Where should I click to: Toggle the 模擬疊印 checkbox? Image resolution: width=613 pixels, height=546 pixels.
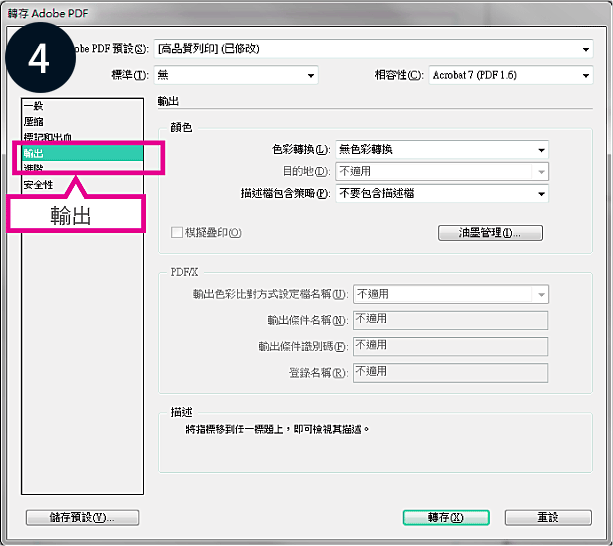177,233
